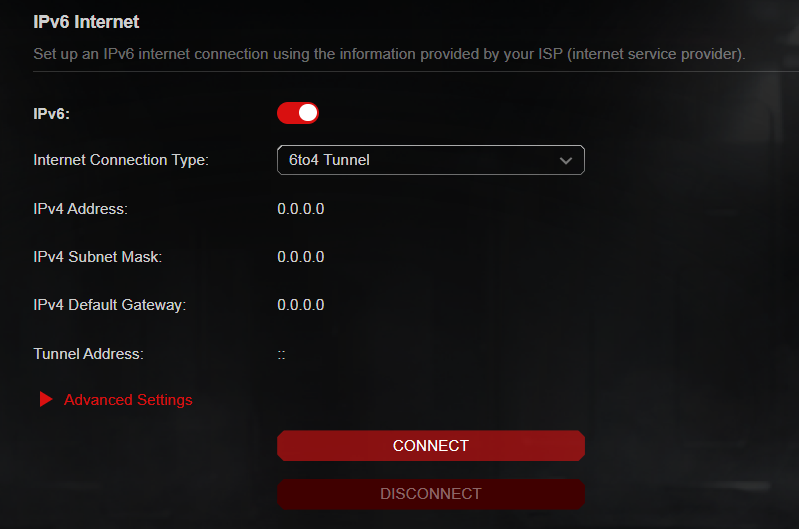The width and height of the screenshot is (799, 529).
Task: Open the Advanced Settings link text
Action: click(x=128, y=400)
